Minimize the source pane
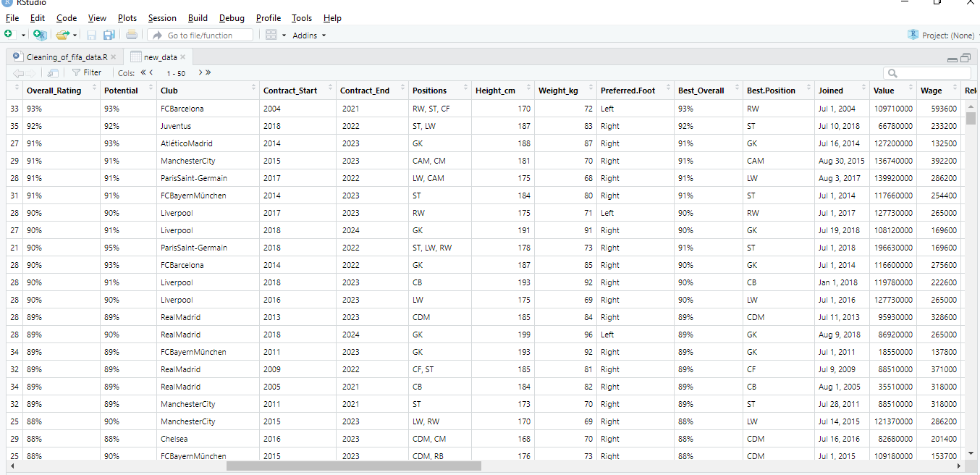 (x=953, y=59)
